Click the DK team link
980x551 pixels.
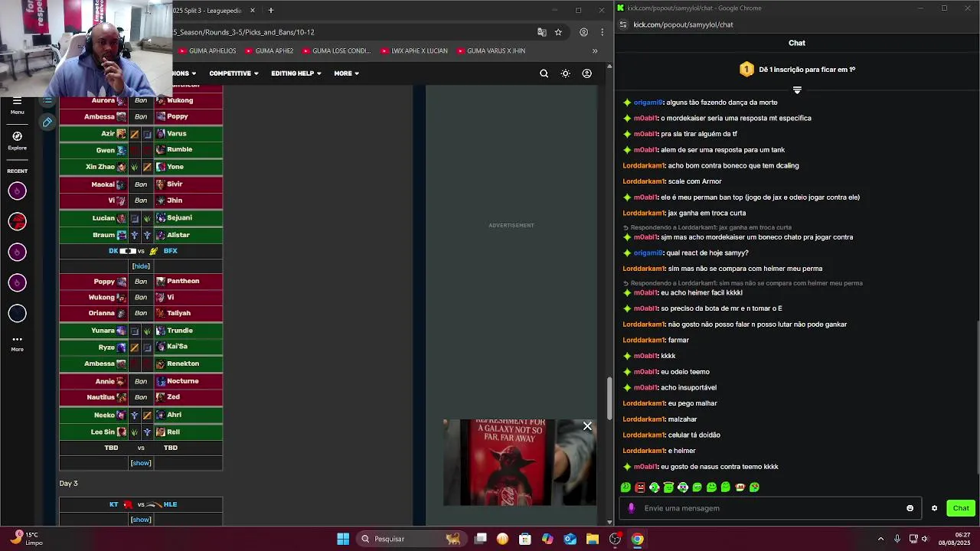pos(113,251)
